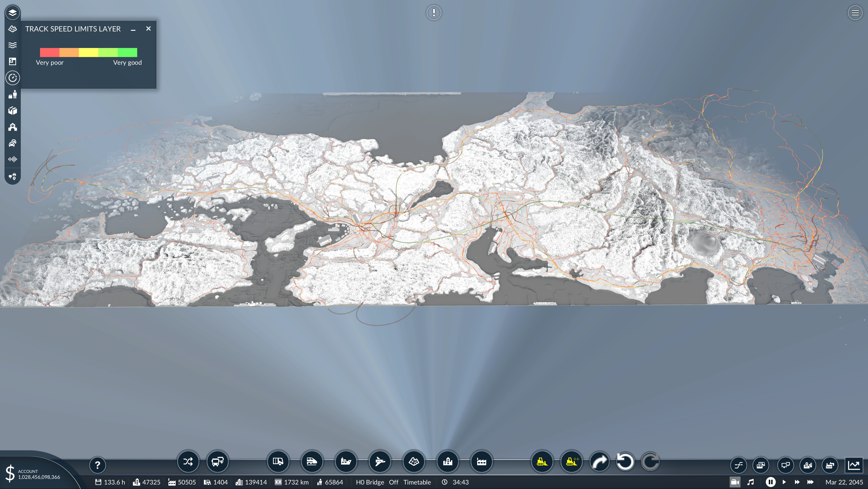868x489 pixels.
Task: Open the road construction truck menu
Action: (x=278, y=461)
